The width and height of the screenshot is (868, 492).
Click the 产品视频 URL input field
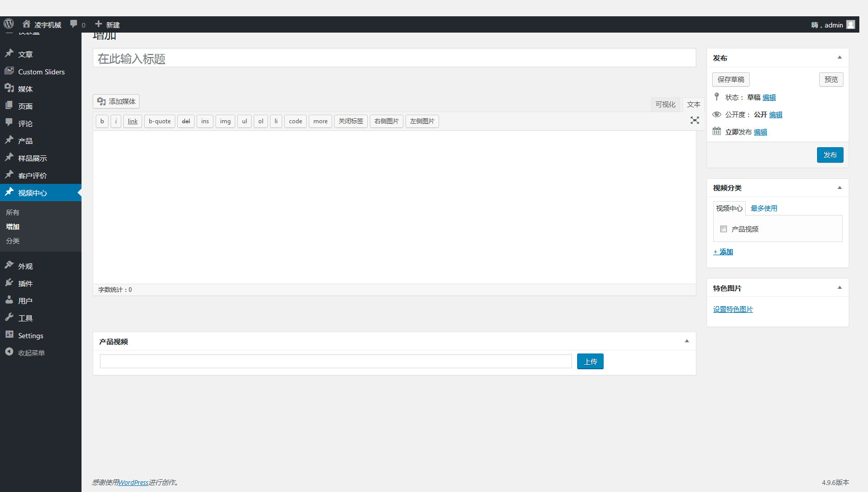click(x=336, y=361)
